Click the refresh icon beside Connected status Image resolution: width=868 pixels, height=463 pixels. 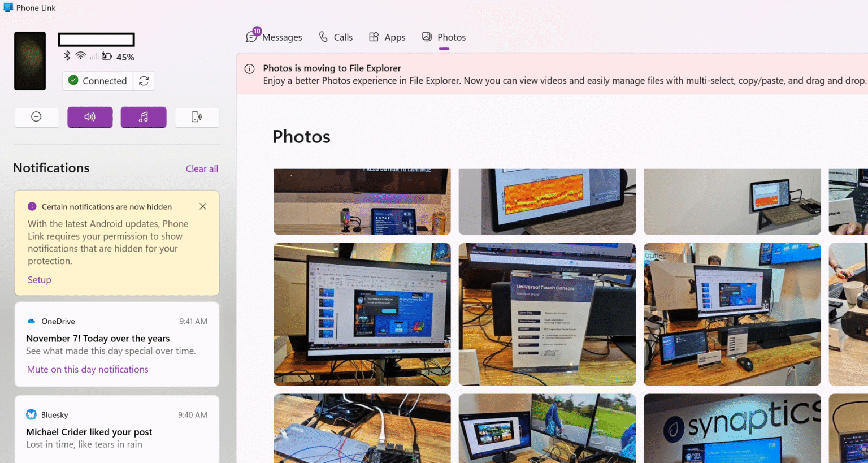pyautogui.click(x=144, y=81)
